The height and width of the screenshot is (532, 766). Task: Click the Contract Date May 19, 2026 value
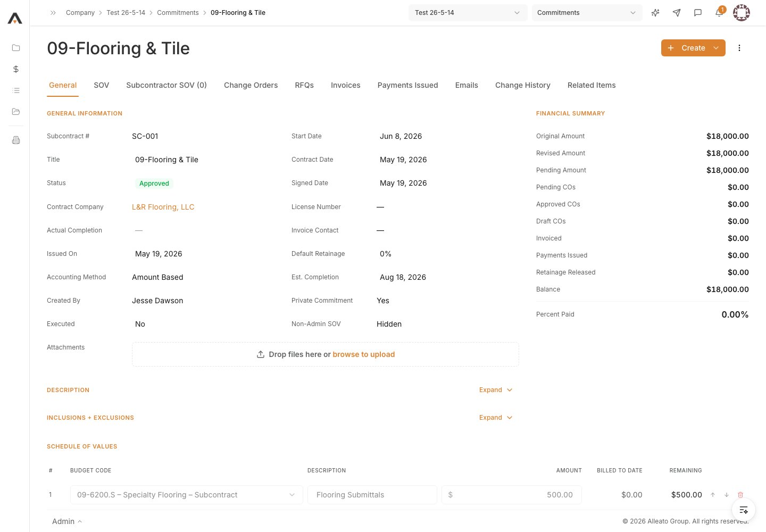[403, 160]
